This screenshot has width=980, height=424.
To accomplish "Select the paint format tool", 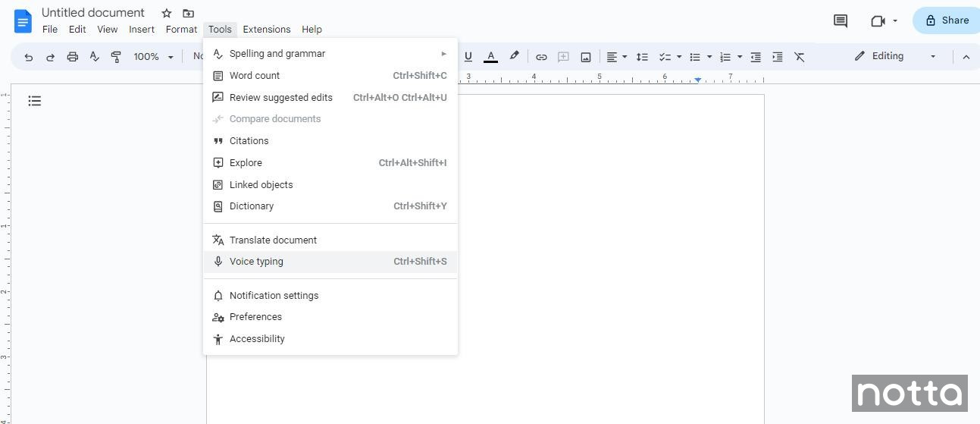I will 116,57.
